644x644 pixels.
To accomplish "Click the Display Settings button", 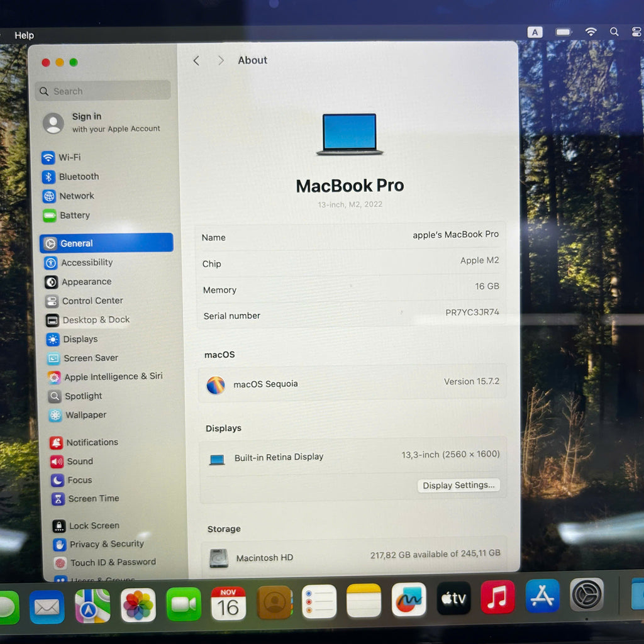I will coord(458,486).
